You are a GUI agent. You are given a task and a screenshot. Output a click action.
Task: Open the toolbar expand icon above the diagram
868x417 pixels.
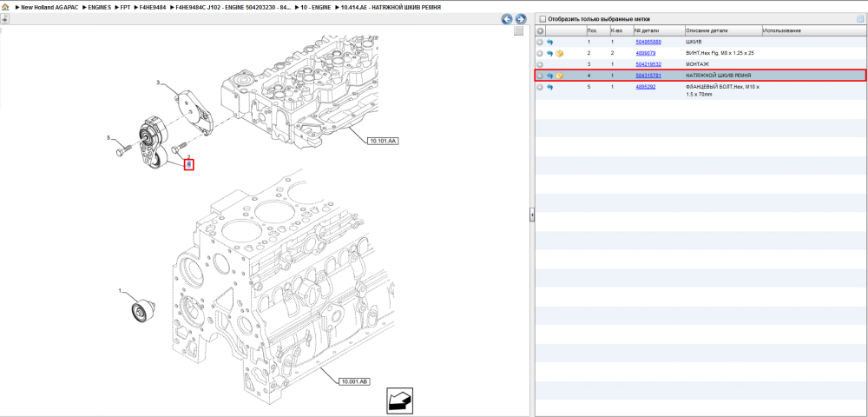pyautogui.click(x=4, y=19)
